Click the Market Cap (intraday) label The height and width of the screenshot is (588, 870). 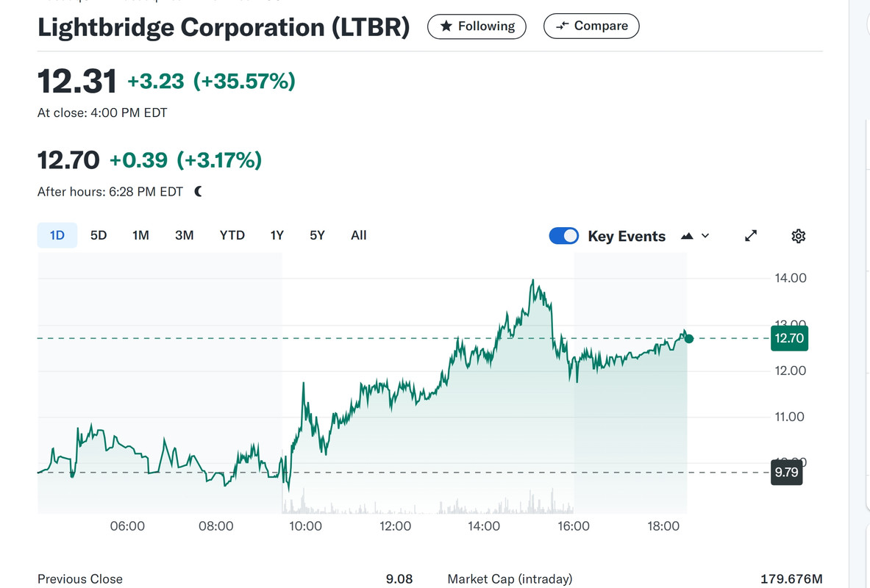pyautogui.click(x=510, y=579)
